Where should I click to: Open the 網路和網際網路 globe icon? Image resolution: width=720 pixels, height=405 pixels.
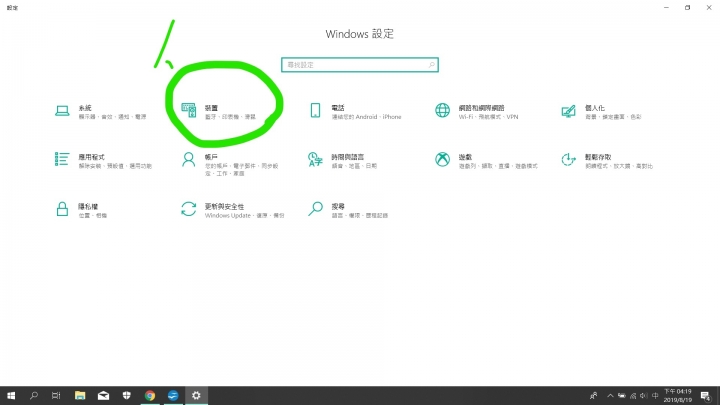(443, 110)
